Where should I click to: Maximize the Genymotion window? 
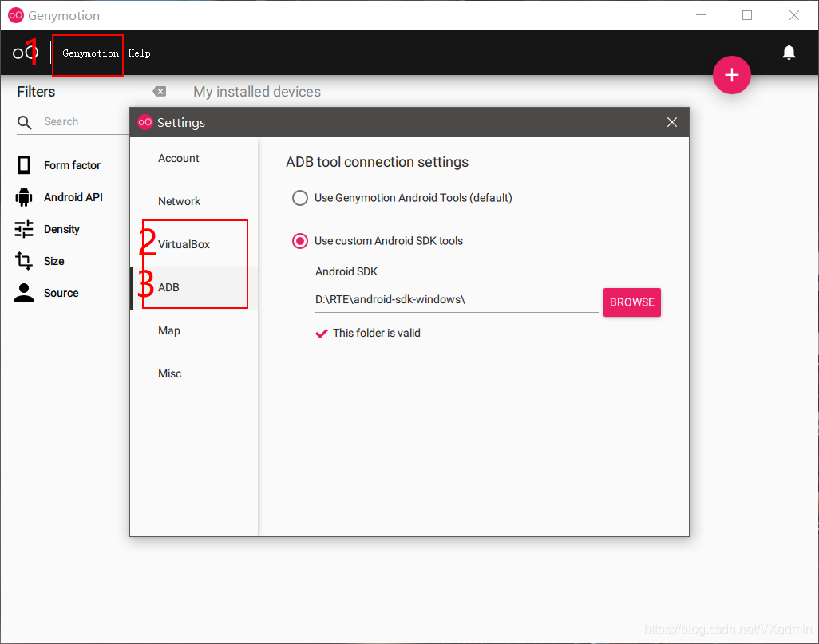(747, 15)
